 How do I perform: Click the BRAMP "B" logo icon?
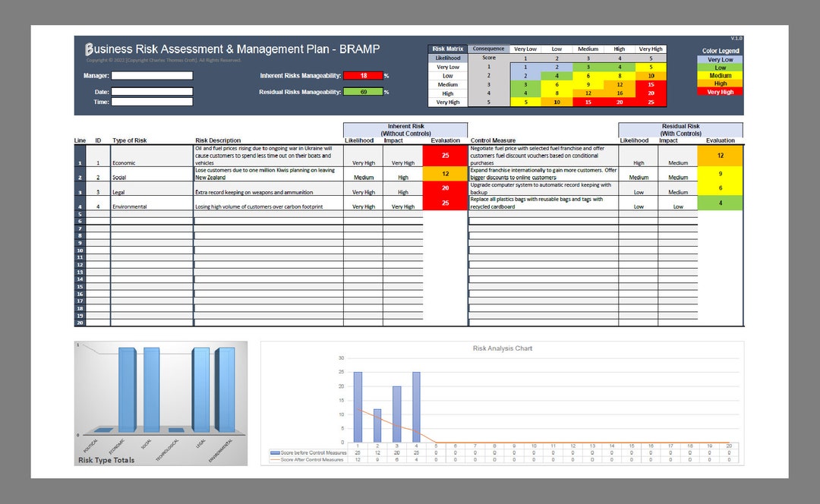[88, 49]
